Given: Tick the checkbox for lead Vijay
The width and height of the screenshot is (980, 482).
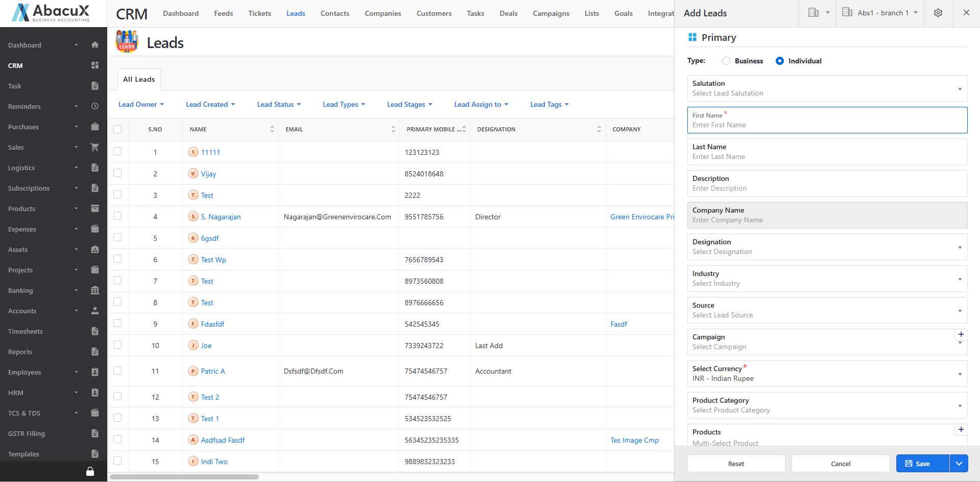Looking at the screenshot, I should [x=117, y=173].
